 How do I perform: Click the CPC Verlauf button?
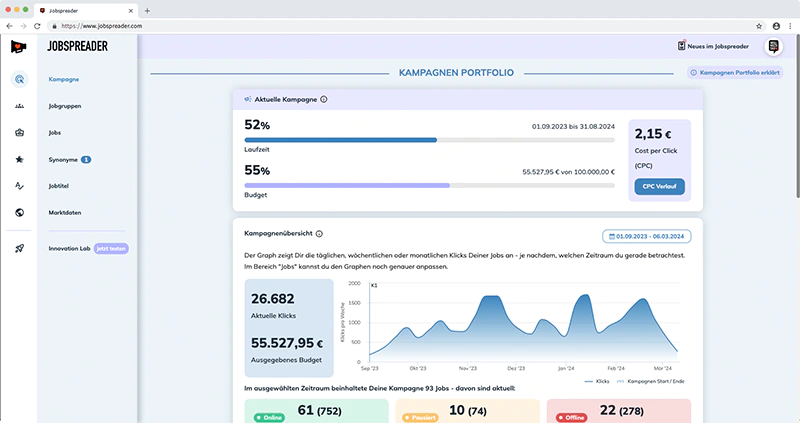[659, 186]
